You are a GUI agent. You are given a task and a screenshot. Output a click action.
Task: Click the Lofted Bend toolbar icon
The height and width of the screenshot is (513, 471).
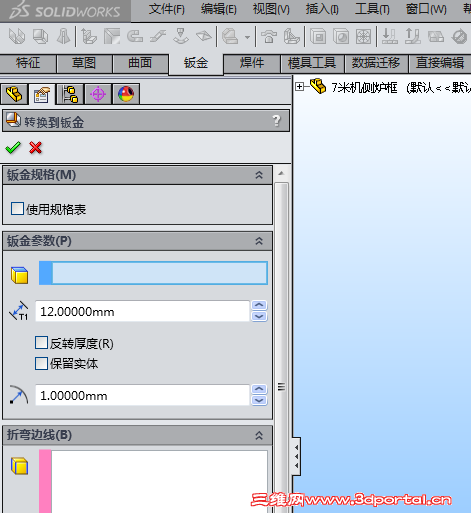pos(63,36)
